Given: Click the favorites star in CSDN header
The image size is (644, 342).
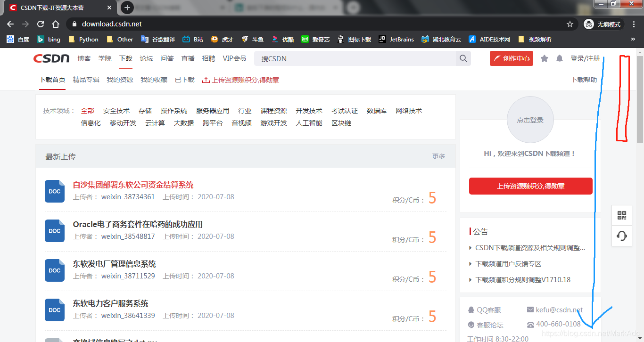Looking at the screenshot, I should click(x=545, y=58).
